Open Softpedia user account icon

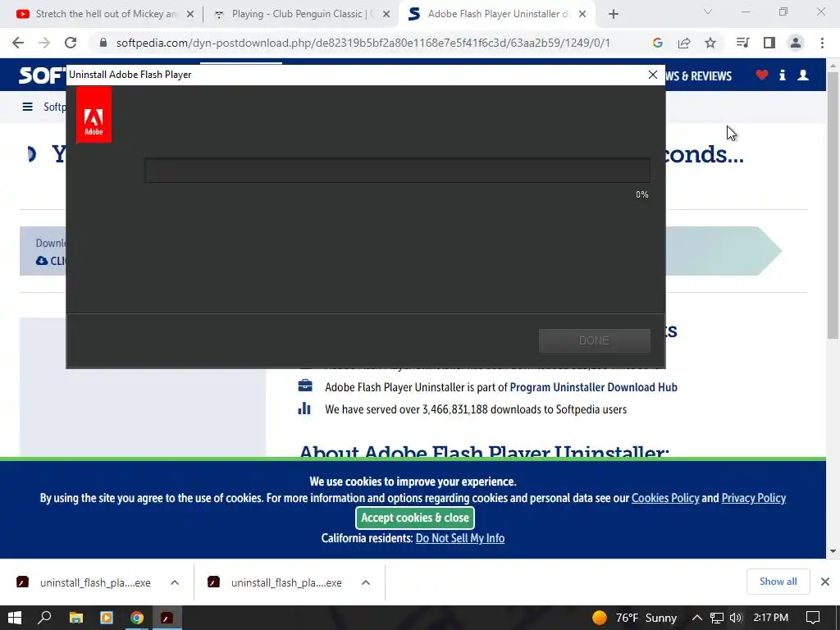coord(803,75)
